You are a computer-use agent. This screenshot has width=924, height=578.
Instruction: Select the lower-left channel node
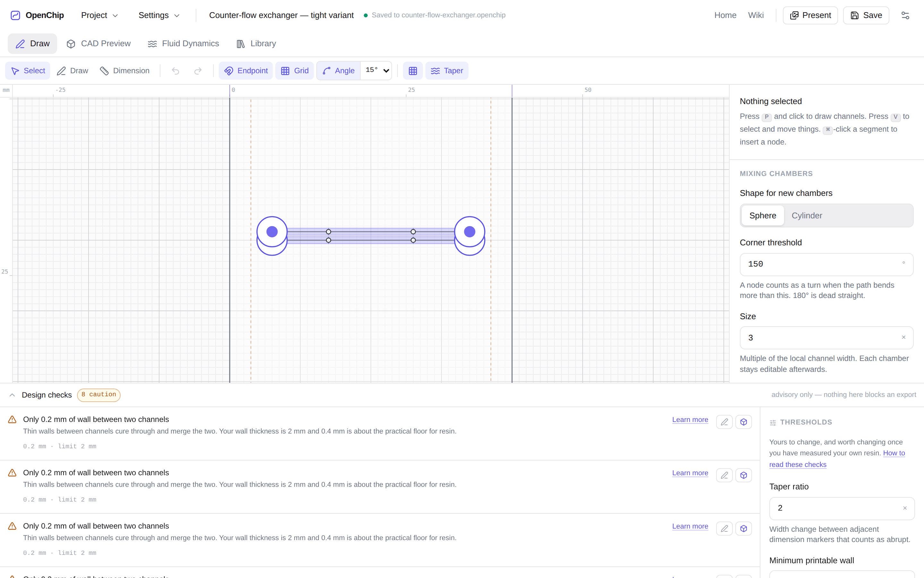click(328, 240)
